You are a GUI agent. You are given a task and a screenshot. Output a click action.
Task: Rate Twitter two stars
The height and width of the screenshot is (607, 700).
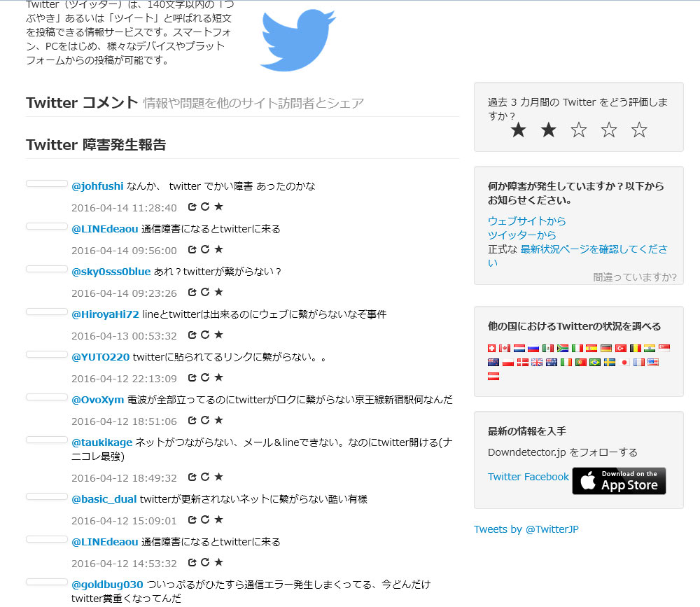tap(549, 130)
